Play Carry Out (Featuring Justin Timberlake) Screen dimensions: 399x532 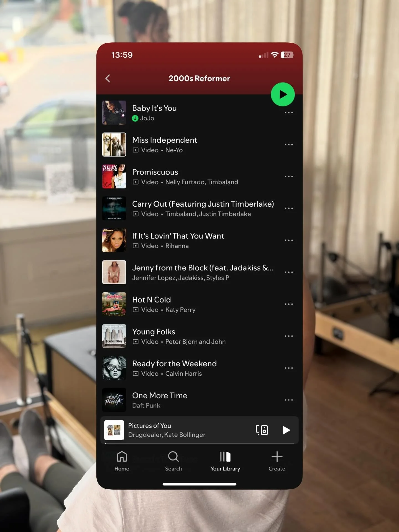tap(203, 204)
